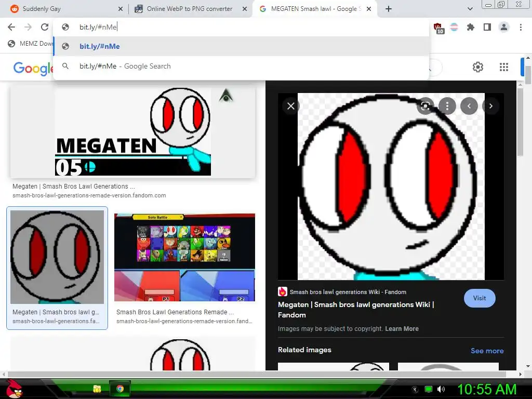The width and height of the screenshot is (532, 399).
Task: Click the horizontal page scrollbar
Action: point(258,374)
